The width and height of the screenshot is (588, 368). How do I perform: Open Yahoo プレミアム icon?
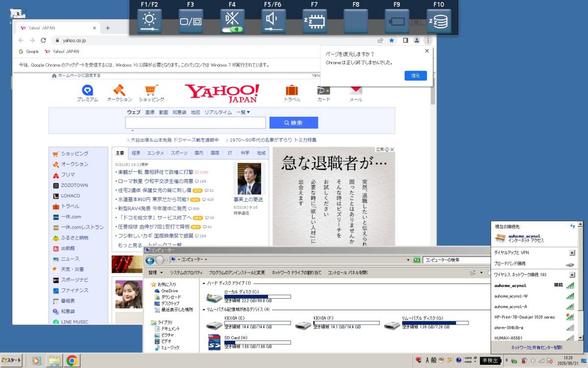[x=87, y=93]
